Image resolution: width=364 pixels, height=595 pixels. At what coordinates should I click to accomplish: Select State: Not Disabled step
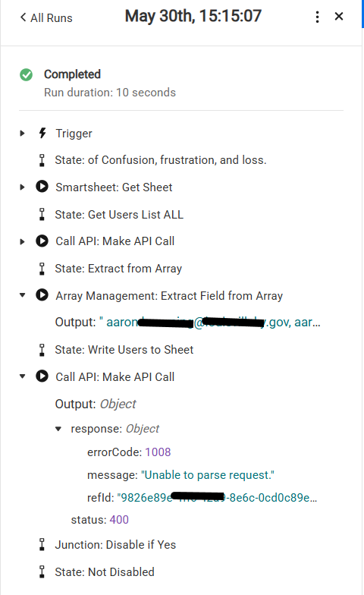point(105,572)
